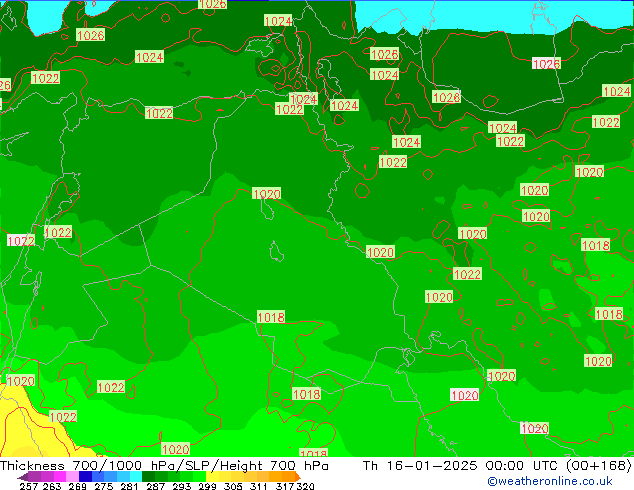Image resolution: width=634 pixels, height=490 pixels.
Task: Pick the bright lime green legend swatch
Action: (x=199, y=477)
